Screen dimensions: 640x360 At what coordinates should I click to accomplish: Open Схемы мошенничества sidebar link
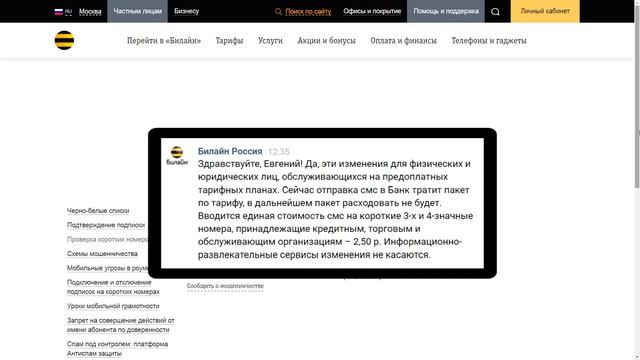pyautogui.click(x=102, y=253)
